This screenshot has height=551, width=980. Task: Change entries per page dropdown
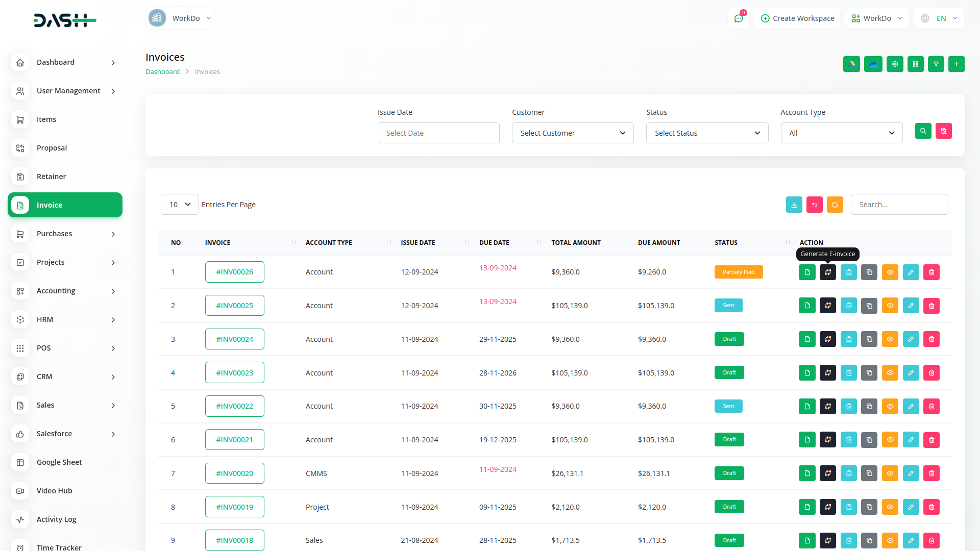(x=180, y=205)
